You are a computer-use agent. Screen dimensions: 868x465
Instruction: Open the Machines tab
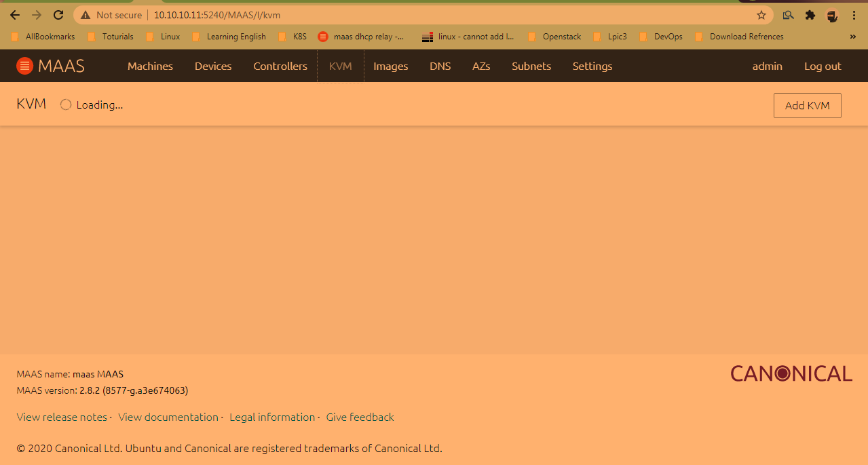click(x=150, y=66)
